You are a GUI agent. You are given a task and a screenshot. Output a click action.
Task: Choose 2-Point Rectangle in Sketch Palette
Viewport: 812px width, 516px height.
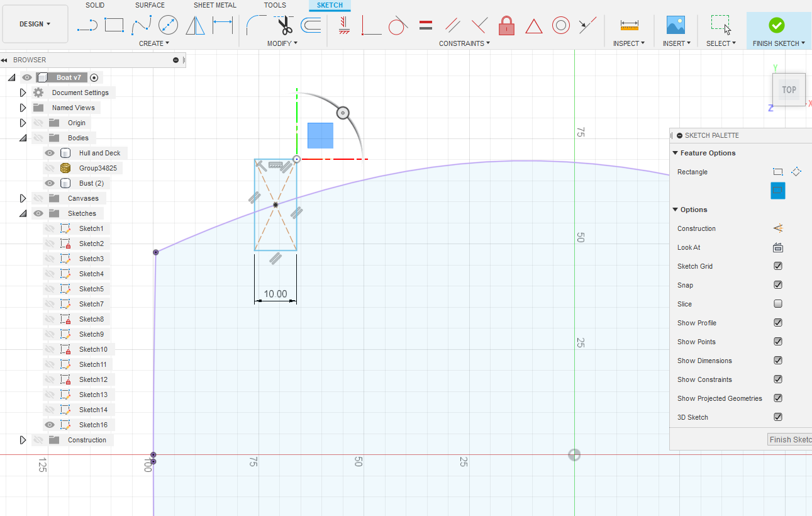tap(778, 172)
